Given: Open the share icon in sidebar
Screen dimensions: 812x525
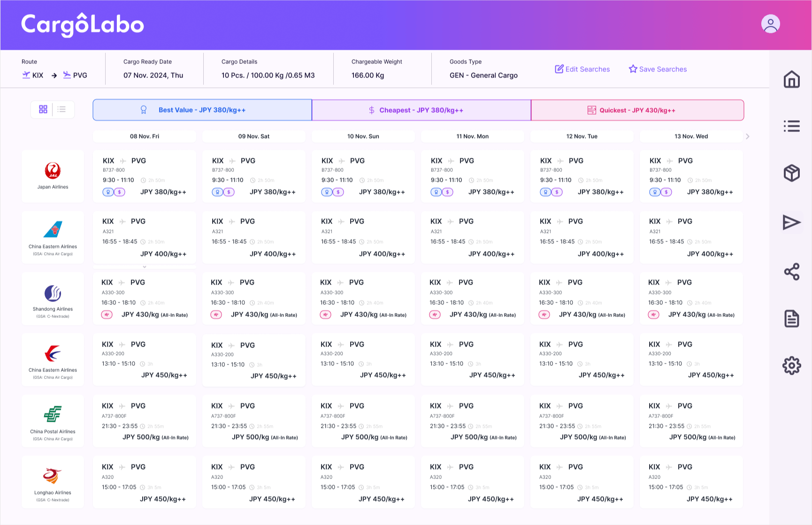Looking at the screenshot, I should click(791, 271).
